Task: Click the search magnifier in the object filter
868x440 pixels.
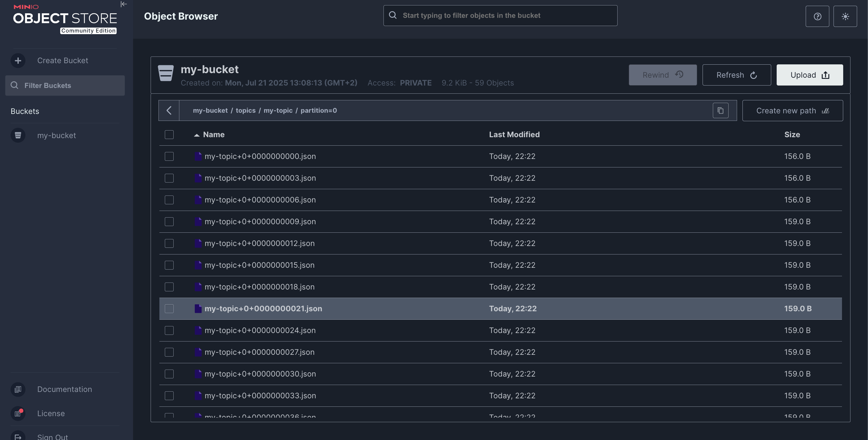Action: coord(393,15)
